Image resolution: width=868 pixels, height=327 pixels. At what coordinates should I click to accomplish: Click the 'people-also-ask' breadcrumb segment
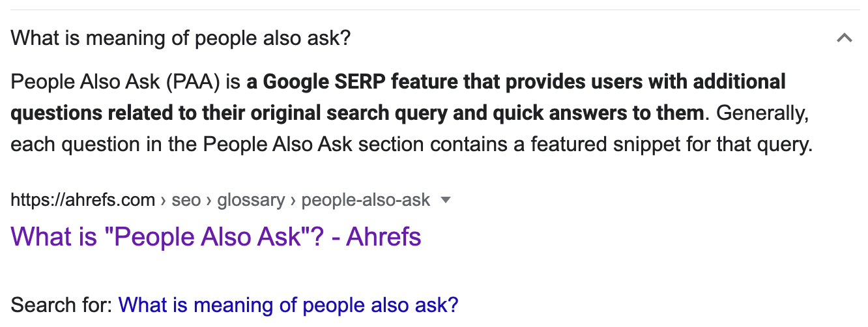pos(366,200)
